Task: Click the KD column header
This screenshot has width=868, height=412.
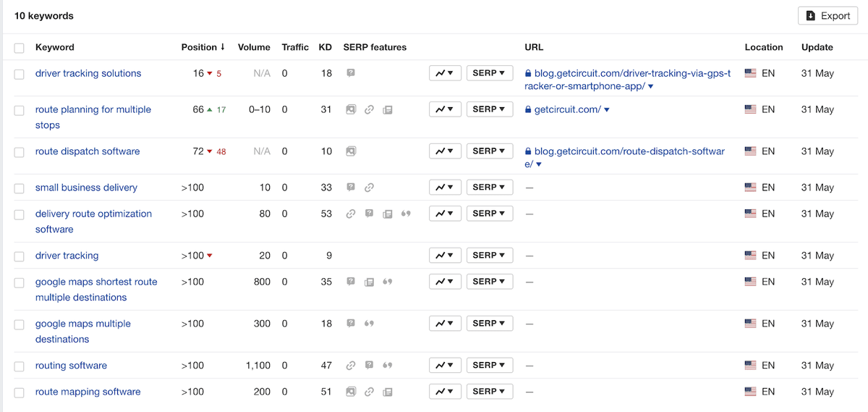Action: click(x=325, y=47)
